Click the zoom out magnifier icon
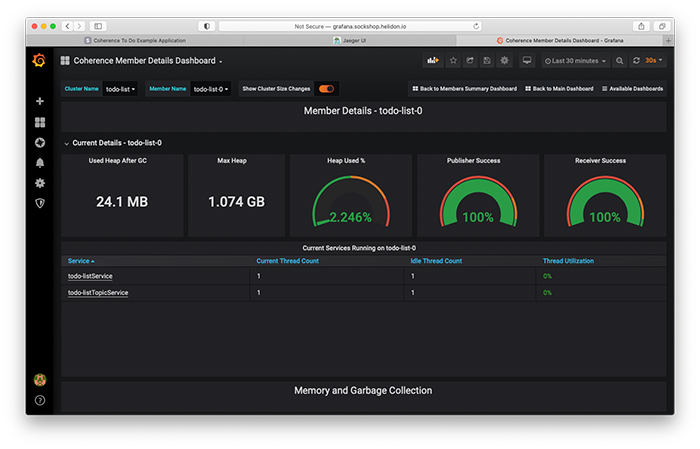The width and height of the screenshot is (700, 449). (620, 60)
